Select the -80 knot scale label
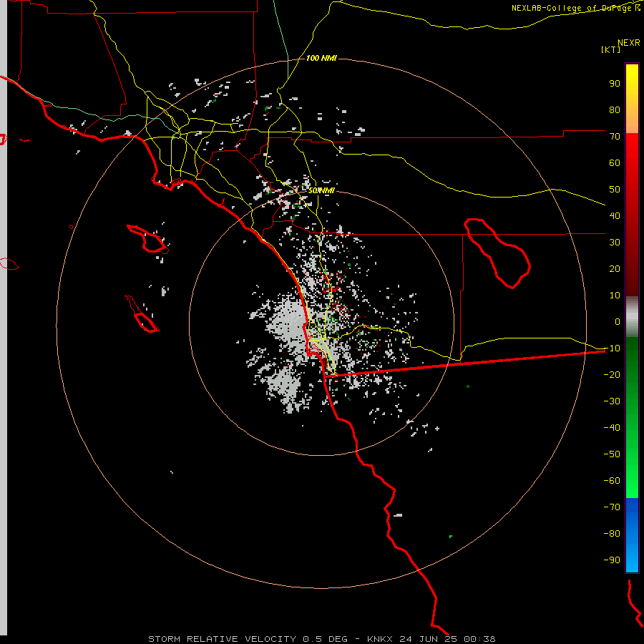This screenshot has width=644, height=644. pos(612,534)
